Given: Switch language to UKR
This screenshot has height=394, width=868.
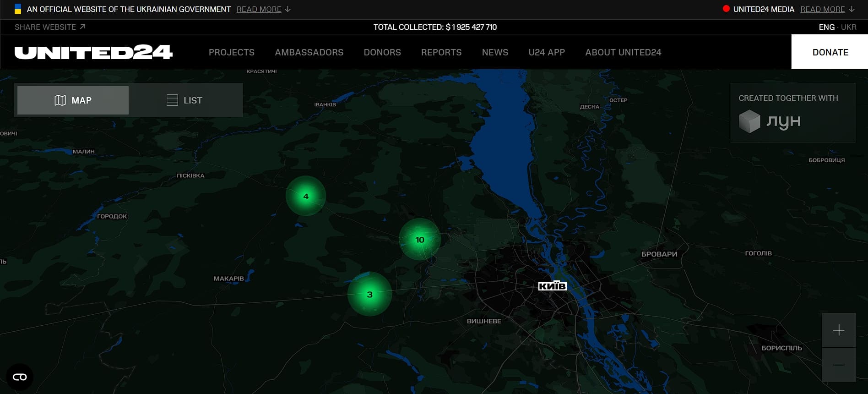Looking at the screenshot, I should 848,27.
